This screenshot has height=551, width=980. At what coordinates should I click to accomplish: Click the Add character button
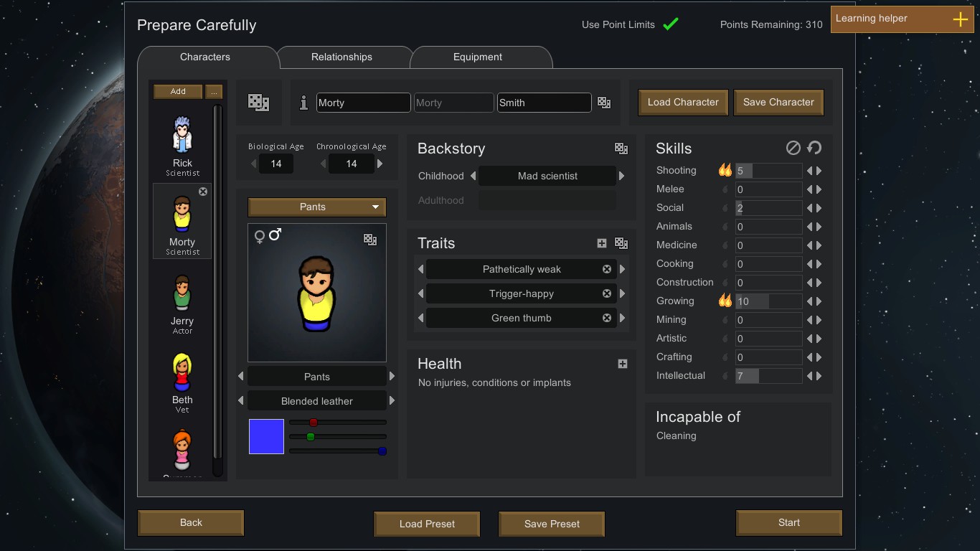[178, 91]
